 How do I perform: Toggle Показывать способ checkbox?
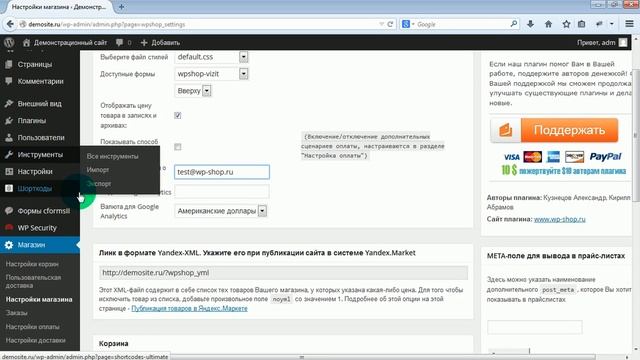(x=178, y=147)
